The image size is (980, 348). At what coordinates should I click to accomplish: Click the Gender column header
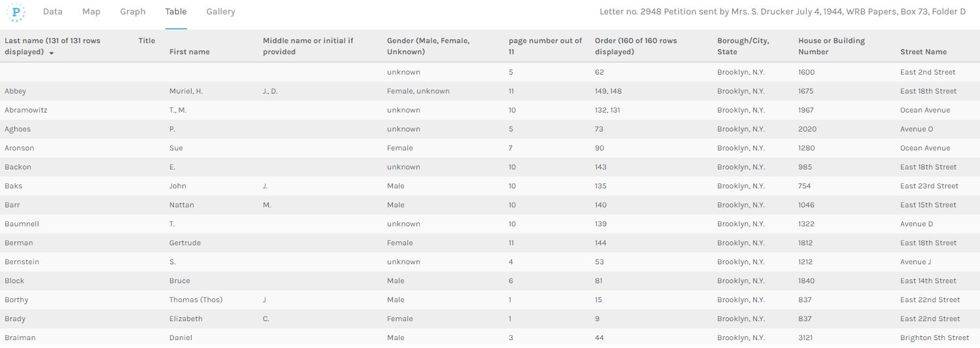click(428, 46)
